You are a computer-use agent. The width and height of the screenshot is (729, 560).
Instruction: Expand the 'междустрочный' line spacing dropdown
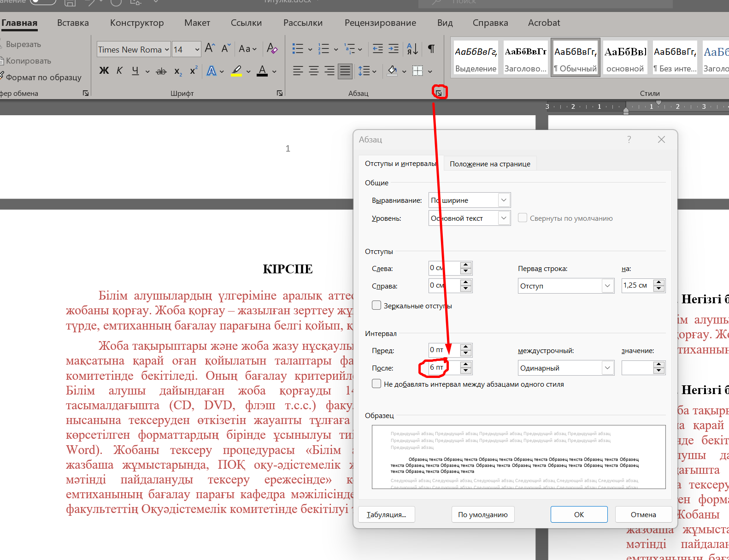(x=607, y=368)
